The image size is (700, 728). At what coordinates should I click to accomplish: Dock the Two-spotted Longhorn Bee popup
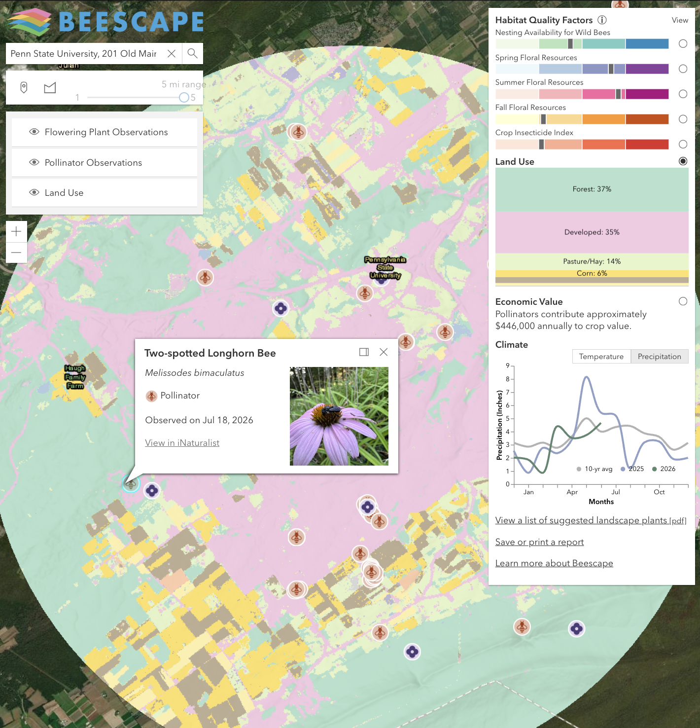pos(364,352)
